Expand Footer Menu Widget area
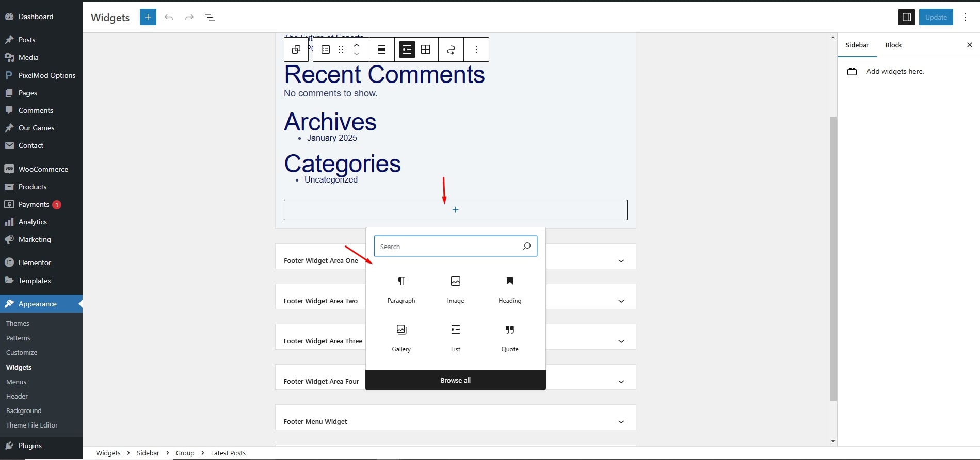This screenshot has height=460, width=980. click(x=621, y=422)
